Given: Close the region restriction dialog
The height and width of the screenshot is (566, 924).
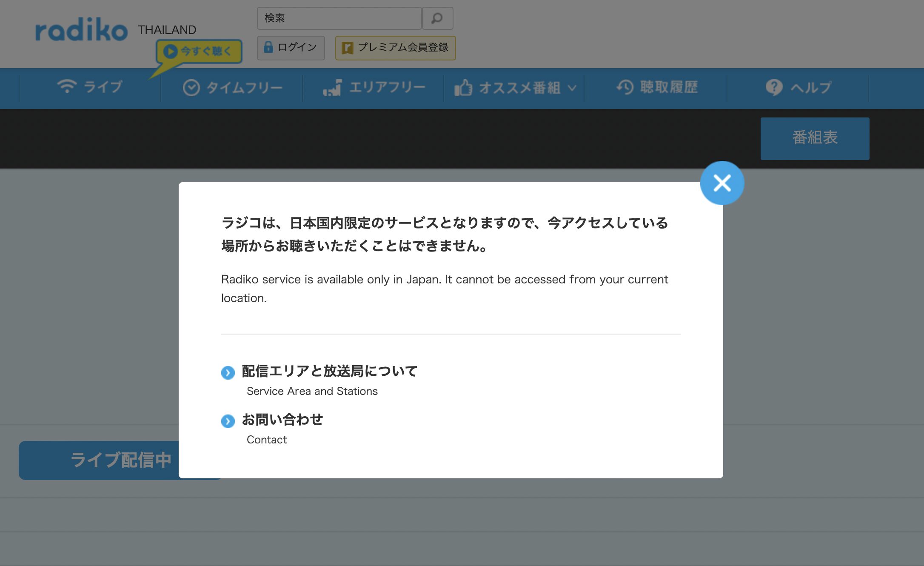Looking at the screenshot, I should click(x=722, y=183).
